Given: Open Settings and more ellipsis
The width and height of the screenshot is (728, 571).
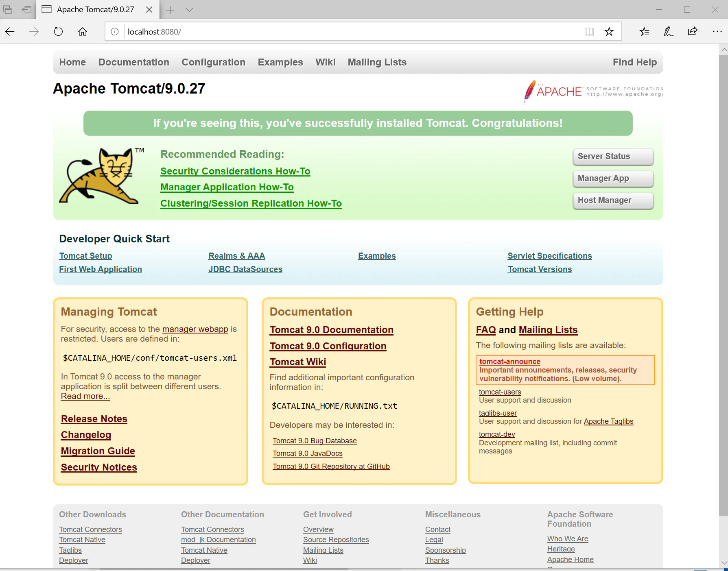Looking at the screenshot, I should tap(717, 32).
